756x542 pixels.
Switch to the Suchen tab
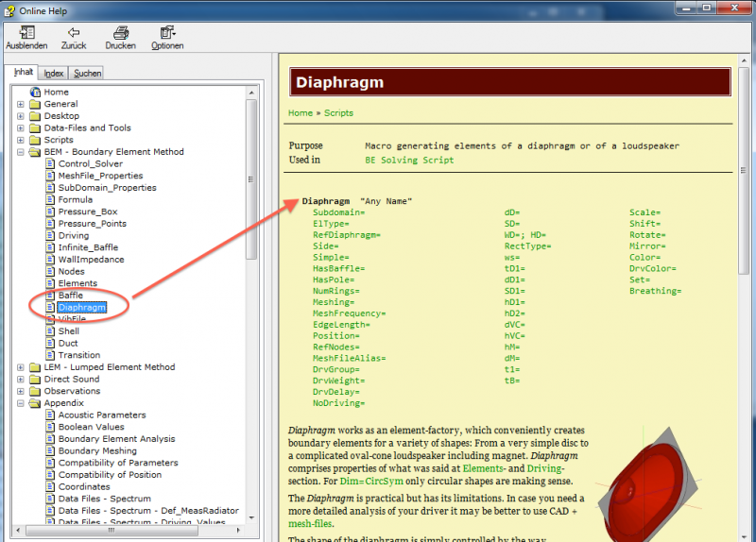[87, 73]
